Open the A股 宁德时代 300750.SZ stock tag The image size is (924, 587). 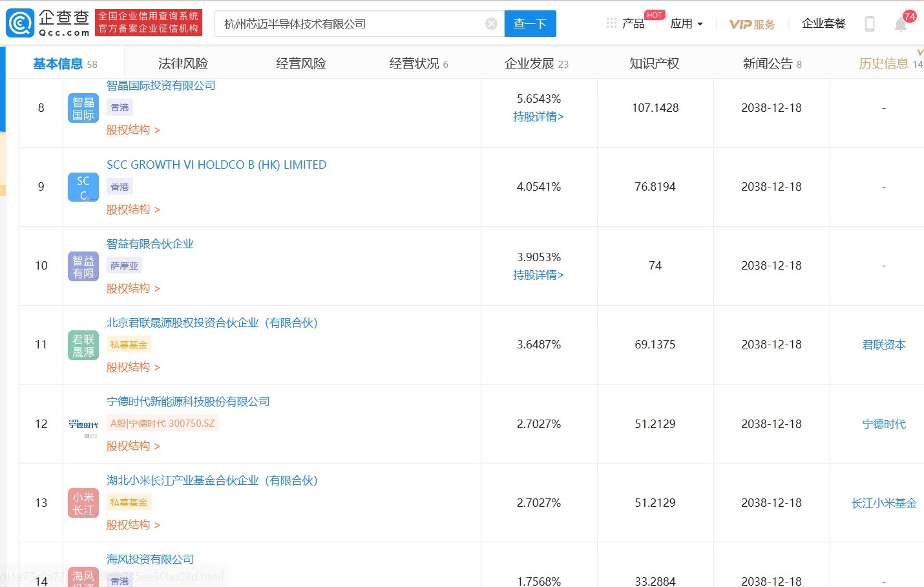pyautogui.click(x=163, y=423)
